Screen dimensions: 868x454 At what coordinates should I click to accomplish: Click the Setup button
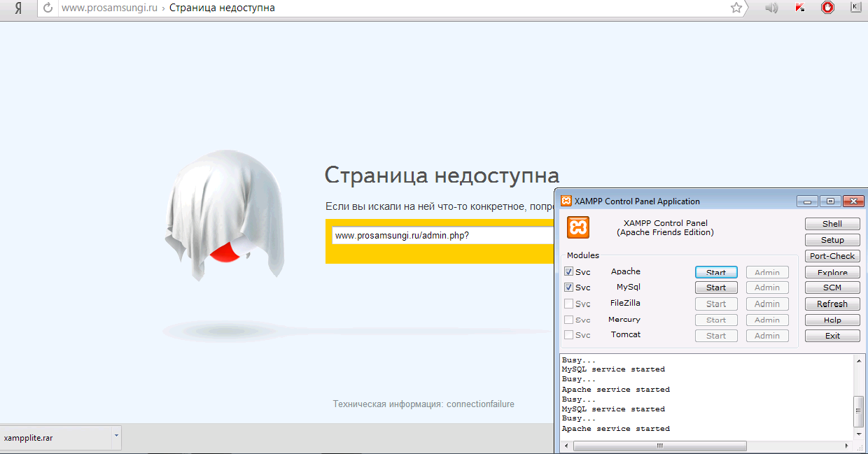832,240
